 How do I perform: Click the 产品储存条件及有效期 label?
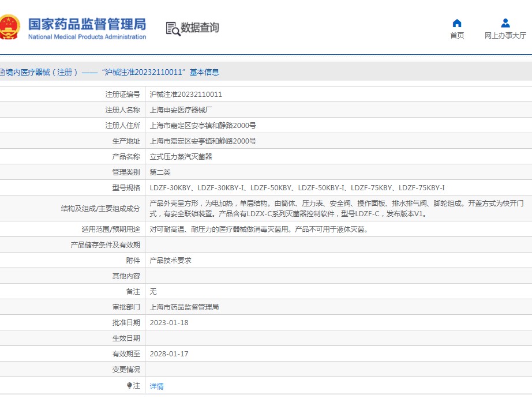[105, 245]
